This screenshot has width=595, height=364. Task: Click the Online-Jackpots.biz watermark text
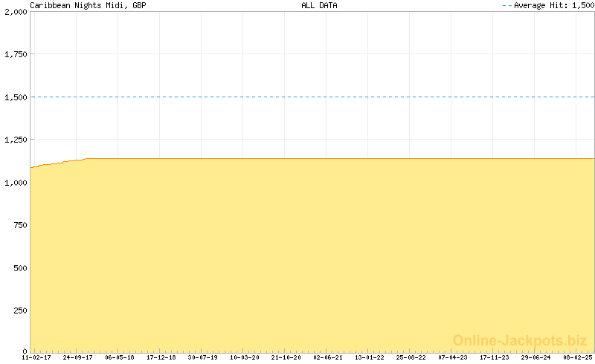520,341
